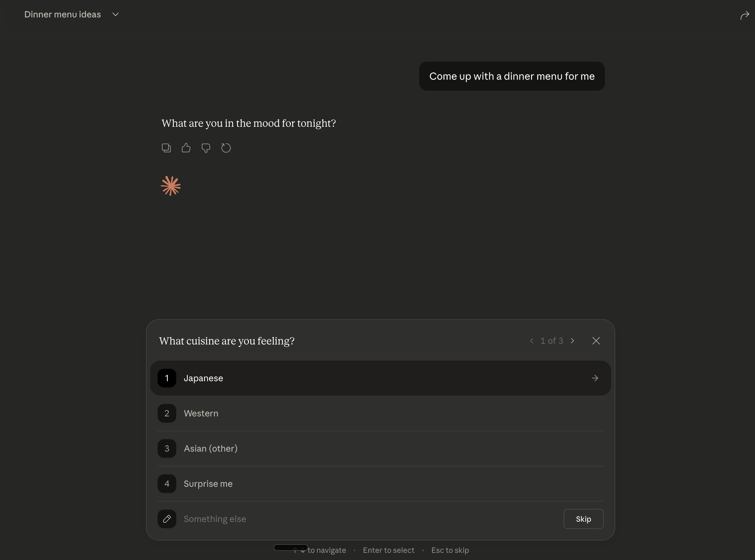The image size is (755, 560).
Task: Select the Japanese cuisine option
Action: (203, 378)
